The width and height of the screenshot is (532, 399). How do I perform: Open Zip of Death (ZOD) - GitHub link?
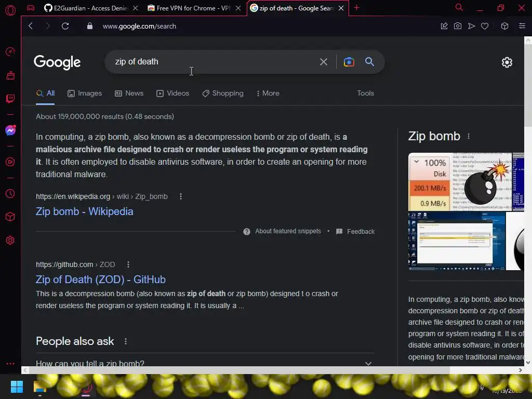[x=101, y=279]
